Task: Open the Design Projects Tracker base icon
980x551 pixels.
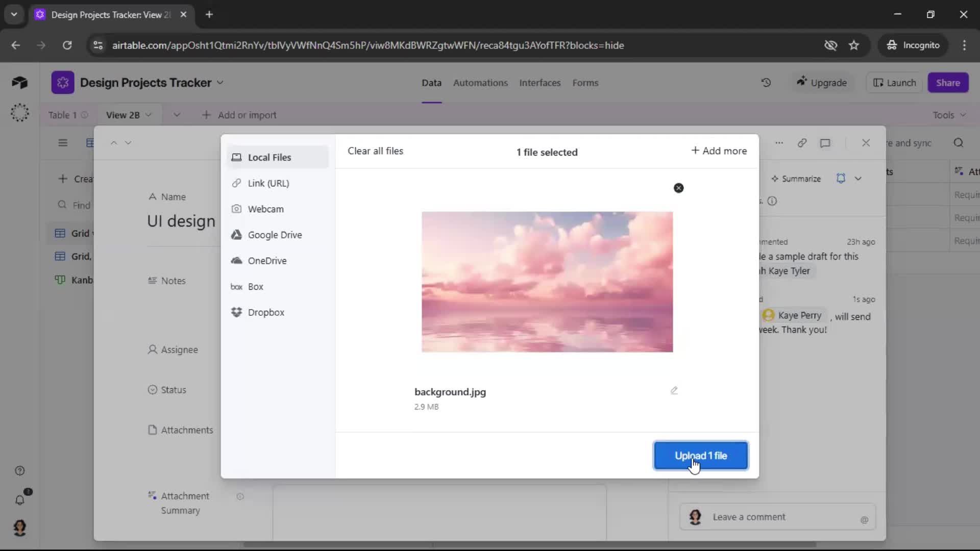Action: [x=63, y=83]
